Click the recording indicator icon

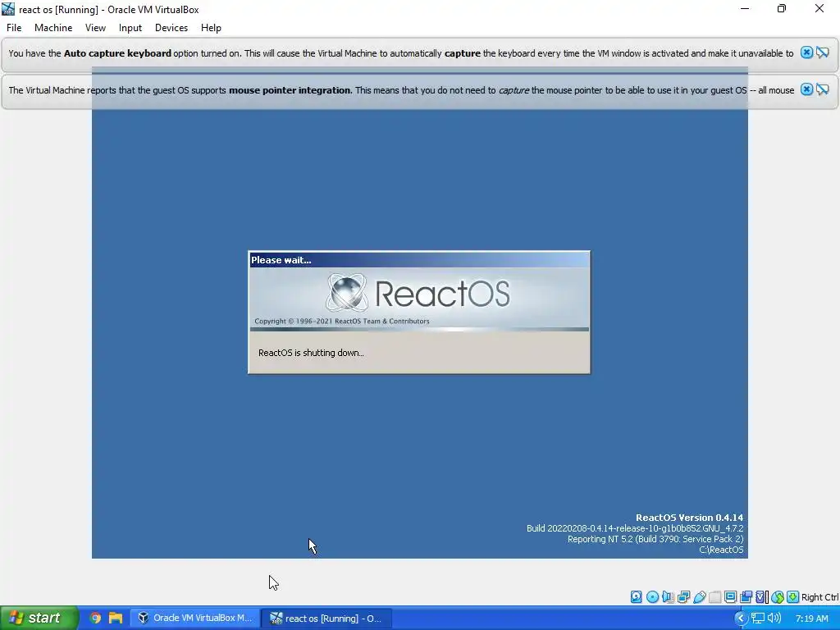point(746,597)
